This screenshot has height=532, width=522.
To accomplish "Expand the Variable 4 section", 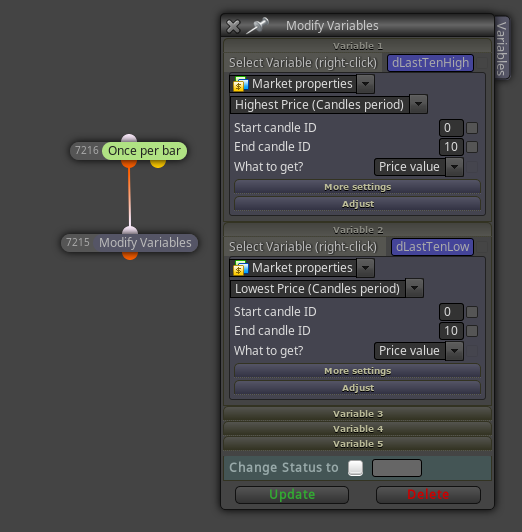I will pyautogui.click(x=357, y=429).
